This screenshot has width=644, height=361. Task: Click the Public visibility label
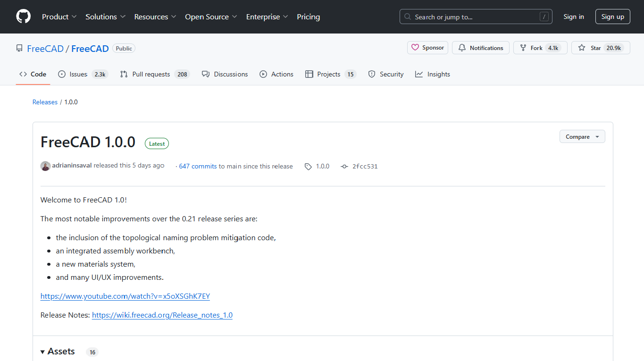pyautogui.click(x=124, y=48)
